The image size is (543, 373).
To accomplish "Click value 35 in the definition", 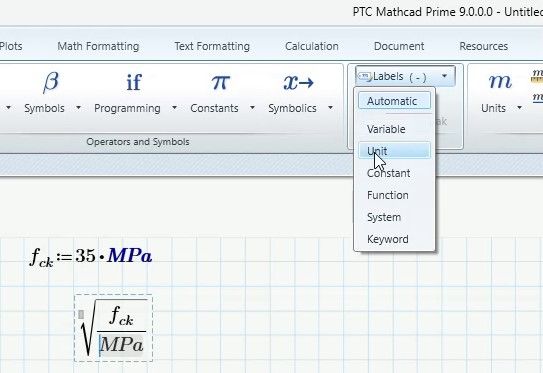I will (86, 256).
